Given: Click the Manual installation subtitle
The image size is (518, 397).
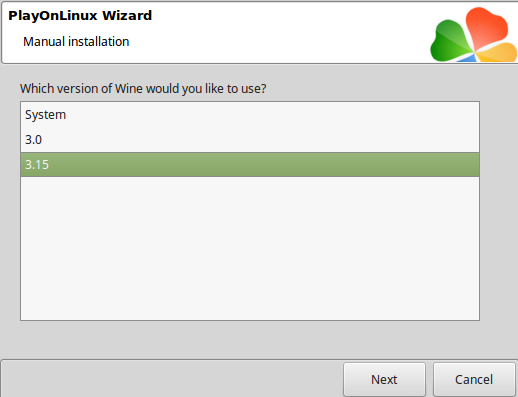Looking at the screenshot, I should click(x=76, y=42).
